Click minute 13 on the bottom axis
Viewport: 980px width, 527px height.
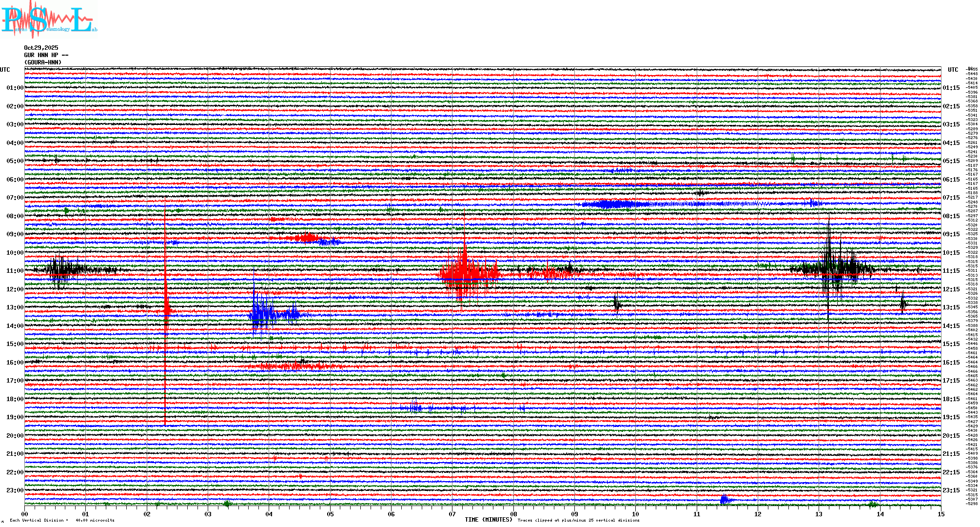[x=819, y=514]
